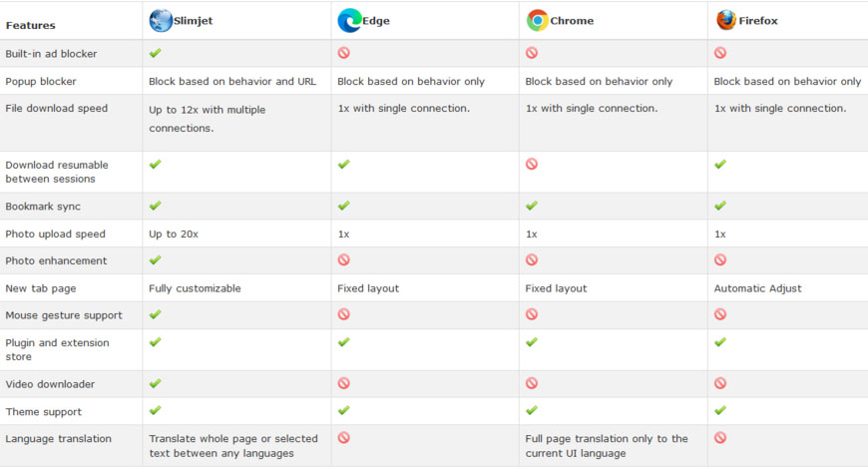The width and height of the screenshot is (868, 469).
Task: Click the Popup blocker row label
Action: [41, 82]
